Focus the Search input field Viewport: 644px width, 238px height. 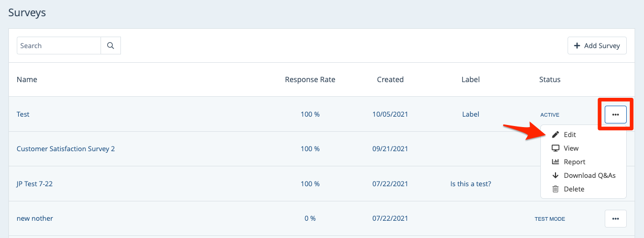coord(59,46)
